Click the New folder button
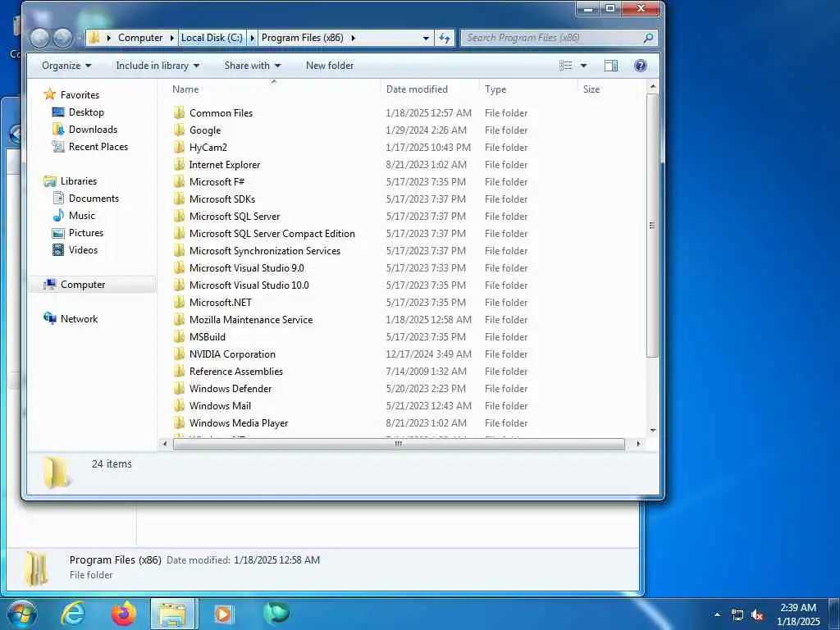This screenshot has width=840, height=630. tap(330, 66)
